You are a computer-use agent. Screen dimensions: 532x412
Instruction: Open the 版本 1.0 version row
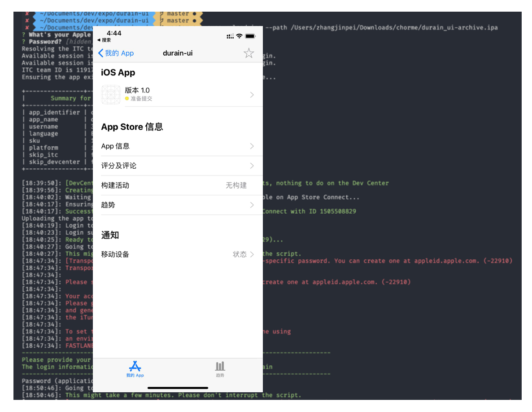point(178,94)
